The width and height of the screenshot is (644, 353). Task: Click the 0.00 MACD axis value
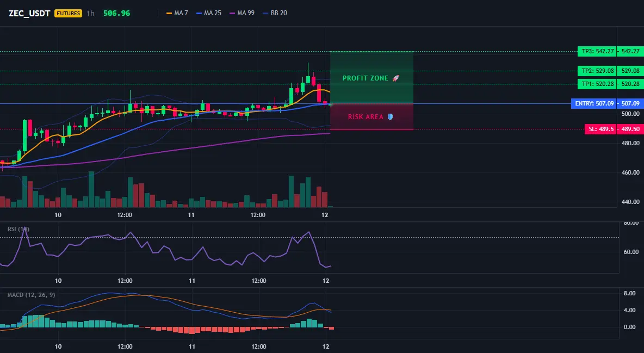(x=630, y=327)
